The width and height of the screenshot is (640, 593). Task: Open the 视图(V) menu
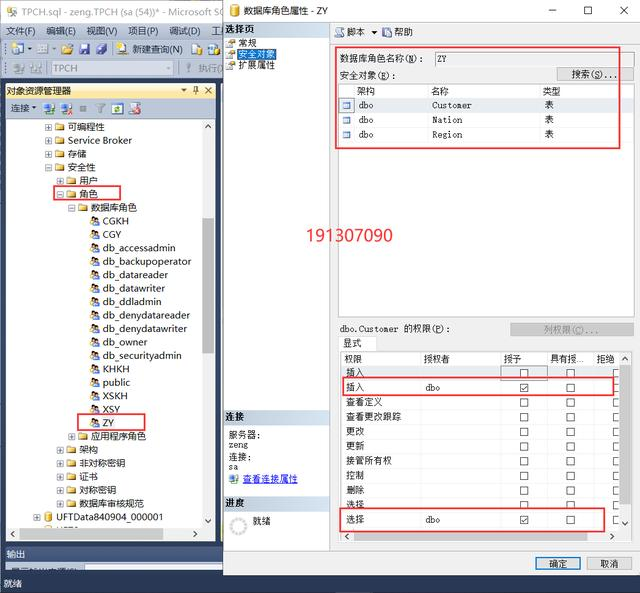click(102, 31)
